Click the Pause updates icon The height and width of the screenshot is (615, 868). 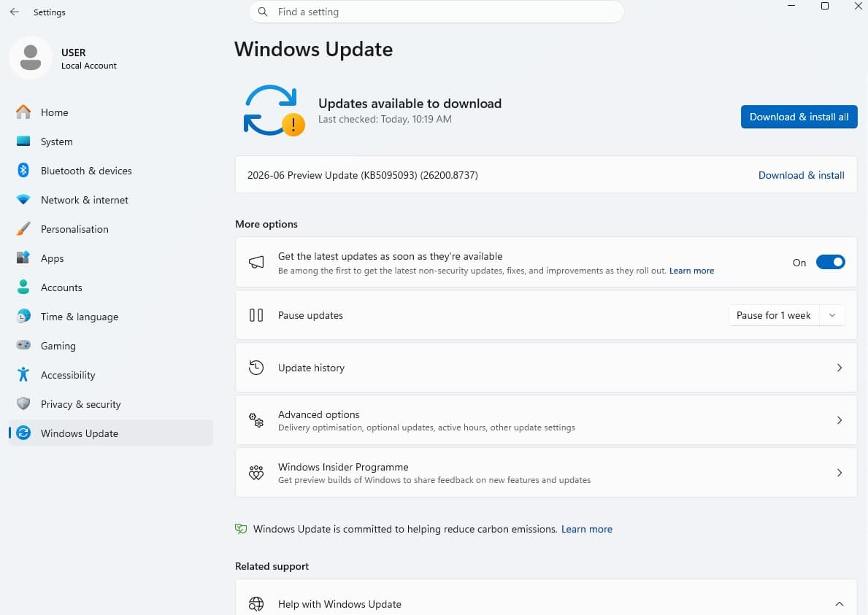tap(256, 315)
